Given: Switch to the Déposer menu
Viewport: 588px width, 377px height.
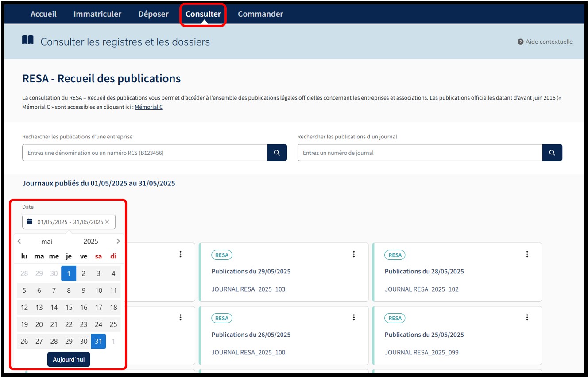Looking at the screenshot, I should pos(153,14).
